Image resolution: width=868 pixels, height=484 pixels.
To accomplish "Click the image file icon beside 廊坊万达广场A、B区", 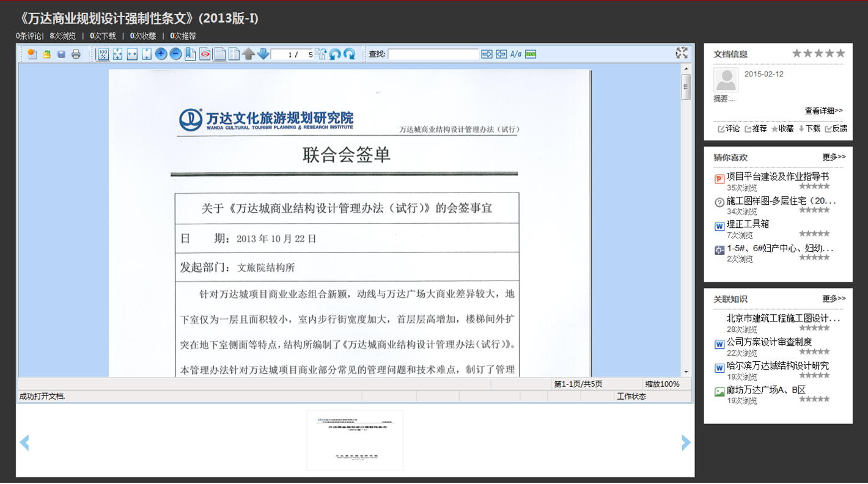I will click(719, 392).
